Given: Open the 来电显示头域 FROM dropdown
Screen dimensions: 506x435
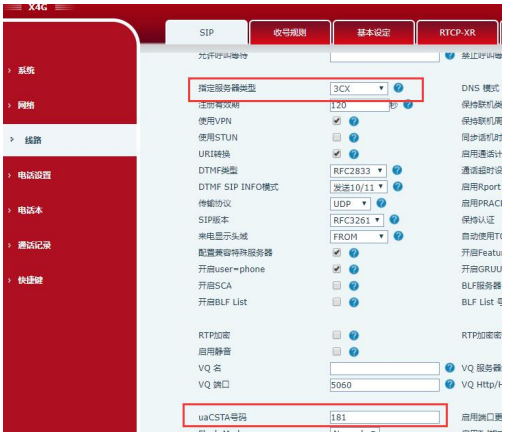Looking at the screenshot, I should [359, 237].
